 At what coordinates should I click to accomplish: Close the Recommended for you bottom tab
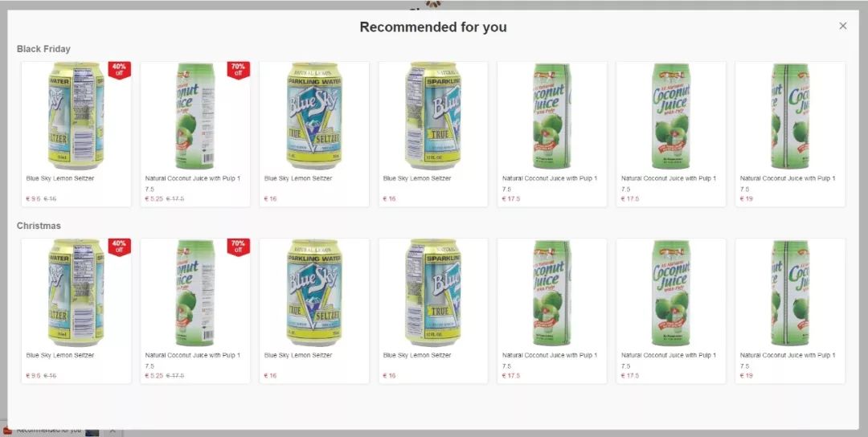(x=113, y=431)
